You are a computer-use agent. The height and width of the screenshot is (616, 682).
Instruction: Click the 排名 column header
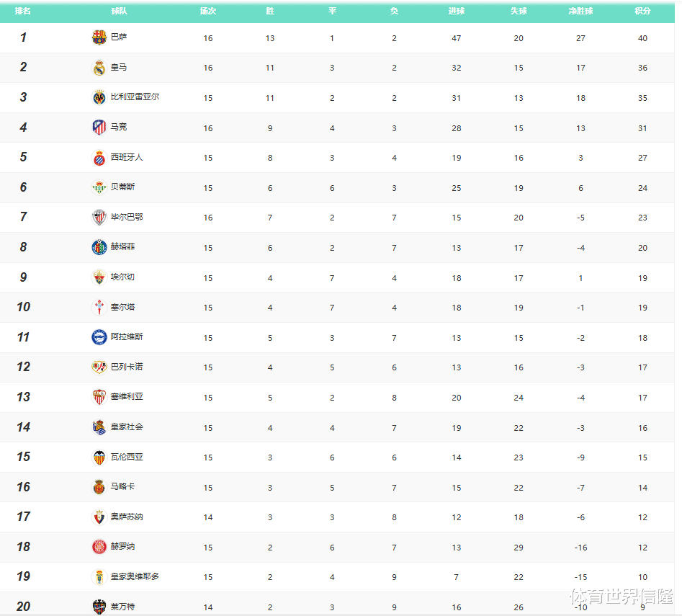click(x=23, y=12)
